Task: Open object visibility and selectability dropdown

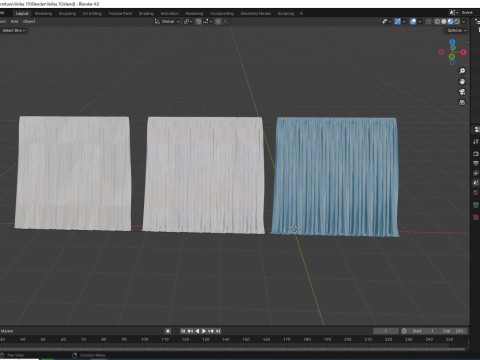Action: [386, 21]
